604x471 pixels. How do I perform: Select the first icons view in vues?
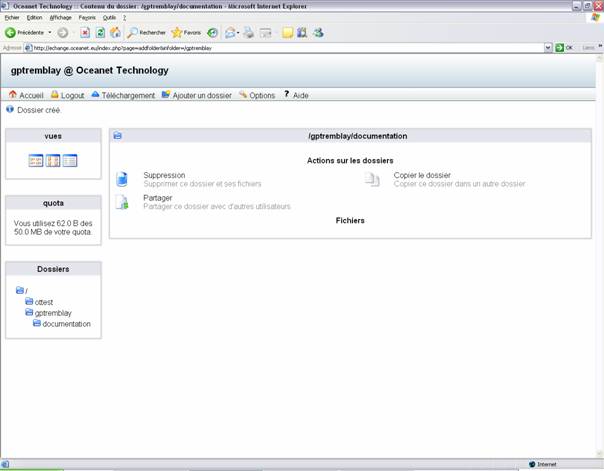click(36, 161)
